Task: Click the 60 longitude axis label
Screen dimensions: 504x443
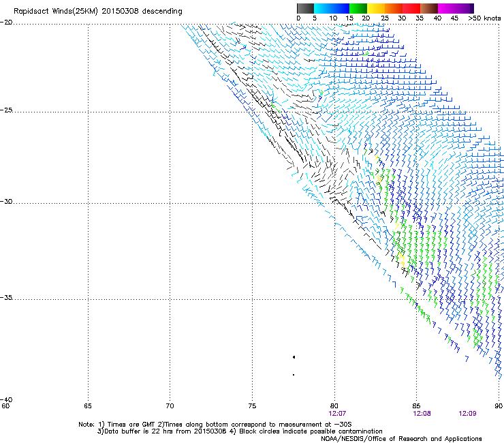Action: pos(5,406)
